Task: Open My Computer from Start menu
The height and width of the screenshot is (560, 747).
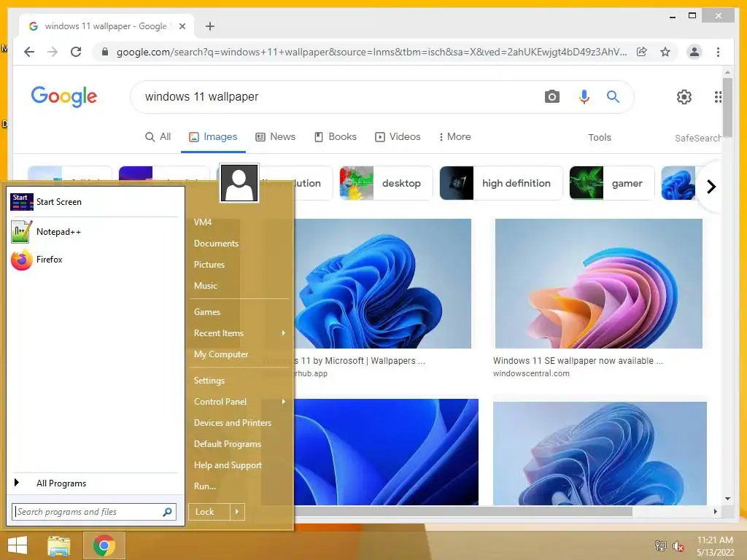Action: click(x=220, y=354)
